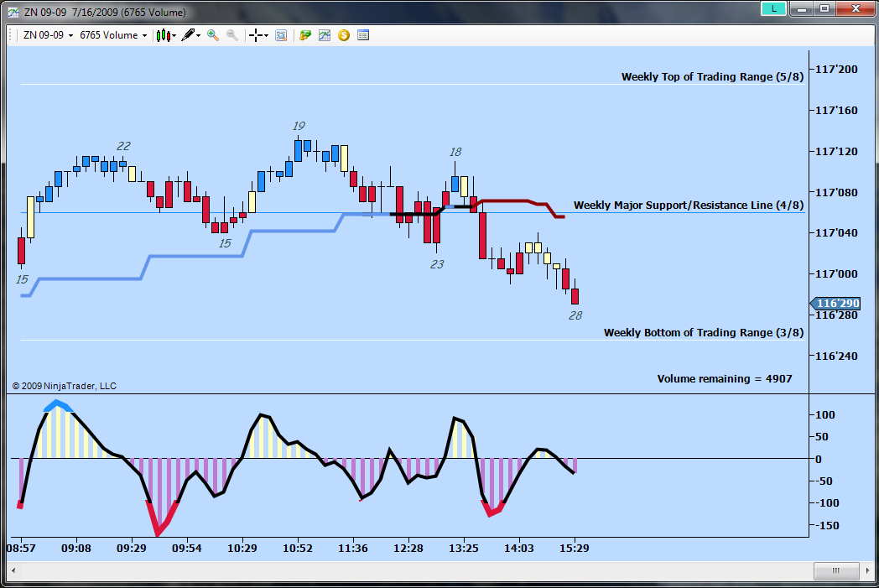The width and height of the screenshot is (879, 588).
Task: Click the -150 indicator axis value
Action: pyautogui.click(x=828, y=526)
